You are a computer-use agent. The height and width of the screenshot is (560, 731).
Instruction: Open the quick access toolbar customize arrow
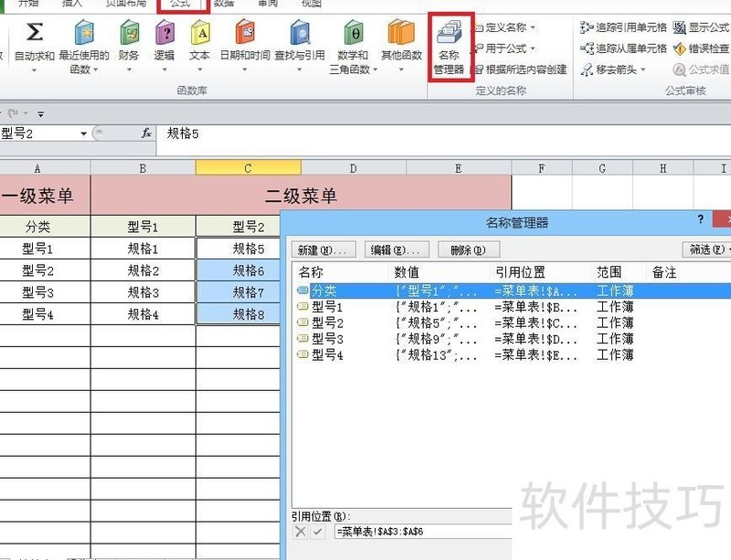coord(41,114)
